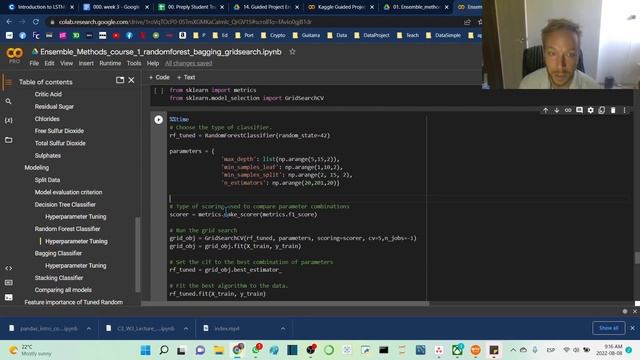
Task: Switch to 00. Preply Student tab
Action: coord(191,7)
